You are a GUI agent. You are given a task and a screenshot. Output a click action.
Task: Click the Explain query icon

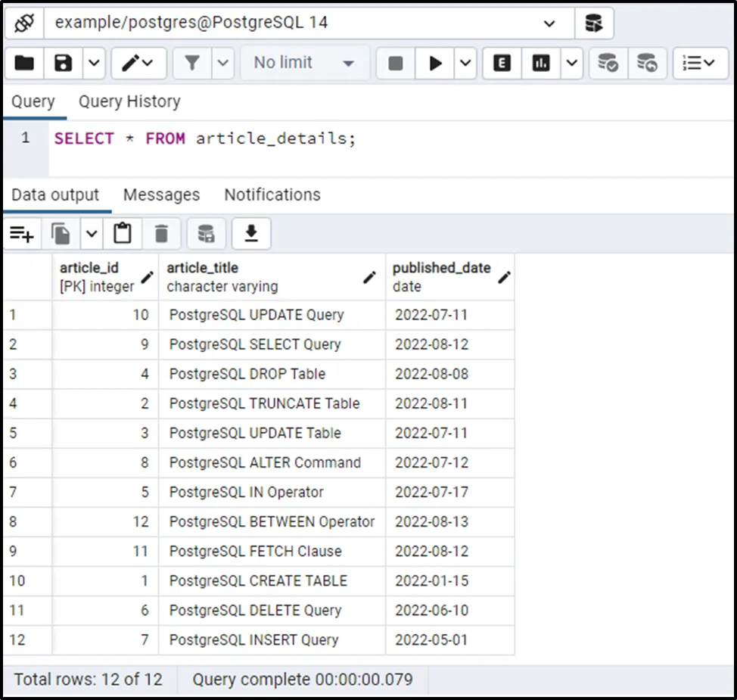(x=502, y=63)
